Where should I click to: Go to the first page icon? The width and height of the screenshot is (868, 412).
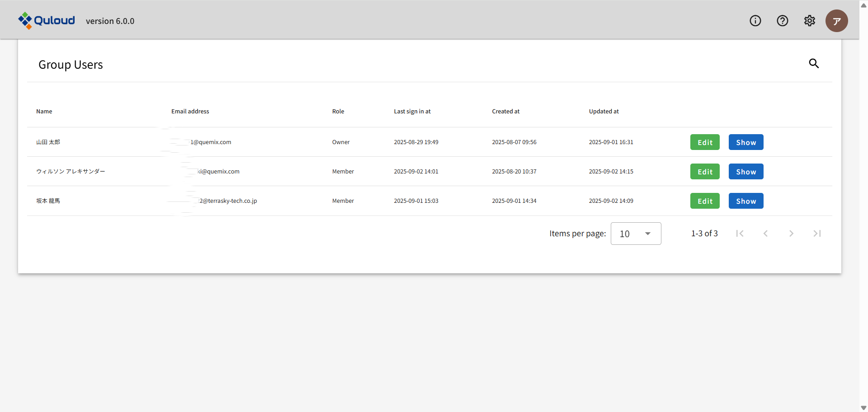coord(740,234)
